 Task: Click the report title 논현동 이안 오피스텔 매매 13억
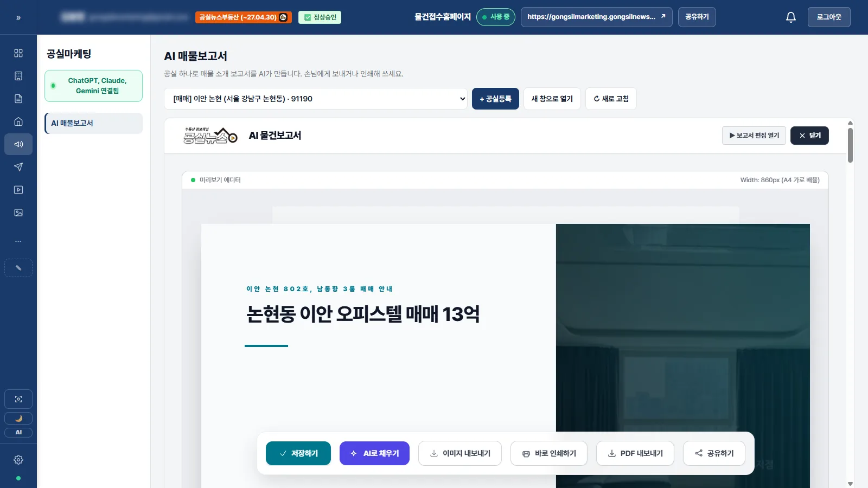[x=363, y=314]
